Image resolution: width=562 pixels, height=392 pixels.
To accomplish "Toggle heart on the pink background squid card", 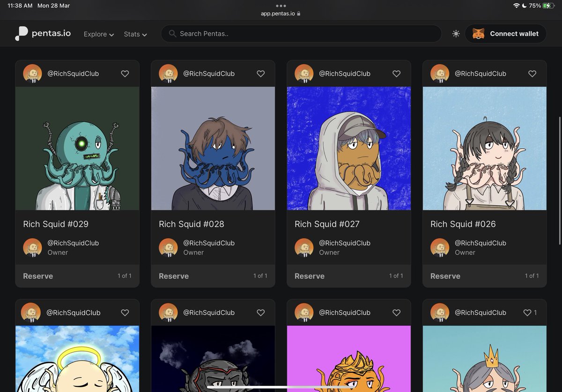I will pos(397,312).
